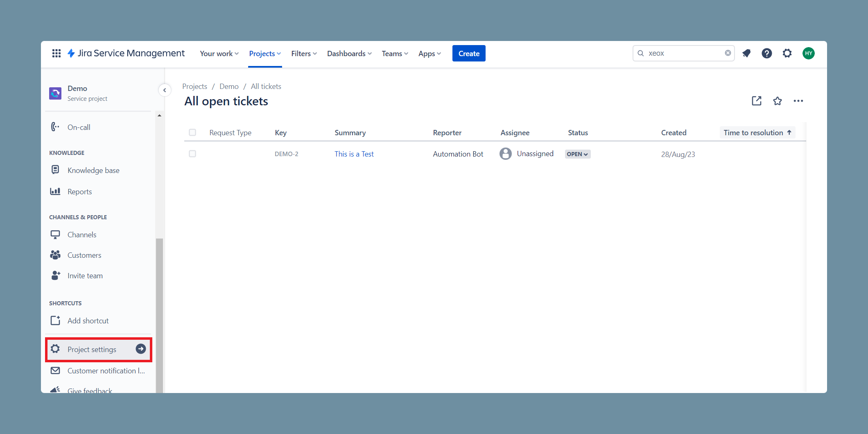Click the Jira Service Management logo
868x434 pixels.
[x=126, y=53]
